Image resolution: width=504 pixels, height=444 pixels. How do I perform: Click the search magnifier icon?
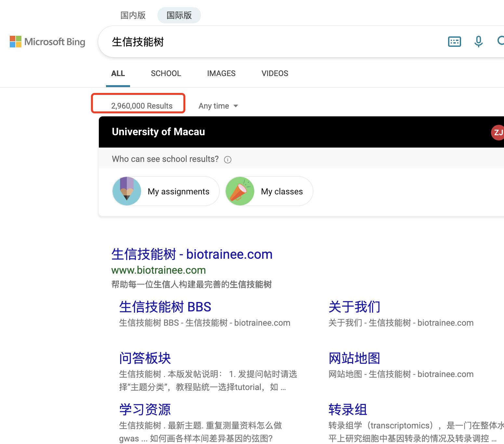(501, 41)
